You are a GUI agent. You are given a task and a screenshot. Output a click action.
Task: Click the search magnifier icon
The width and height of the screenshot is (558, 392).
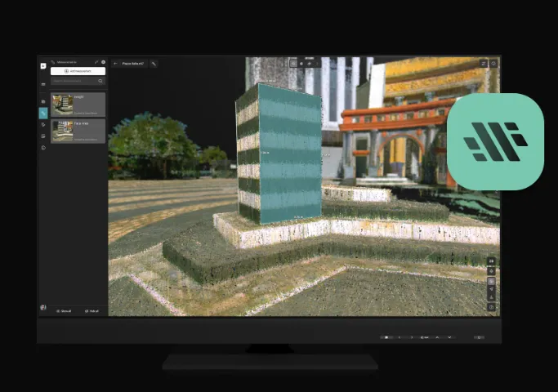[100, 81]
